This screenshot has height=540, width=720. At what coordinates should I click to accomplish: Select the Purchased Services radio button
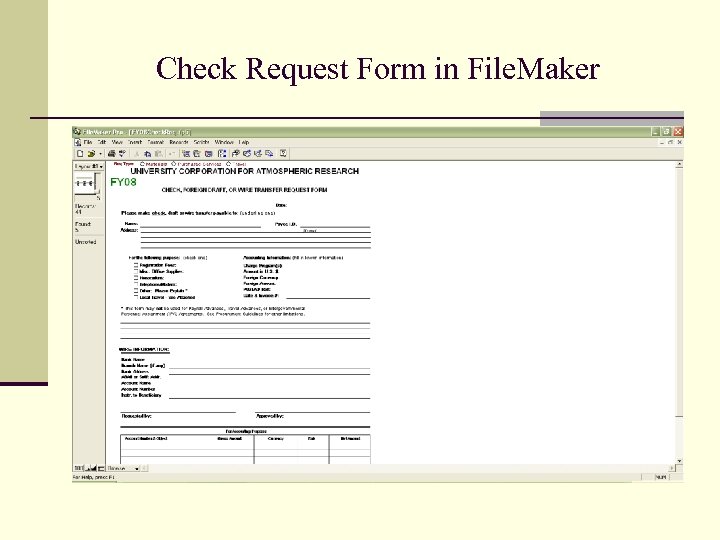[x=174, y=164]
